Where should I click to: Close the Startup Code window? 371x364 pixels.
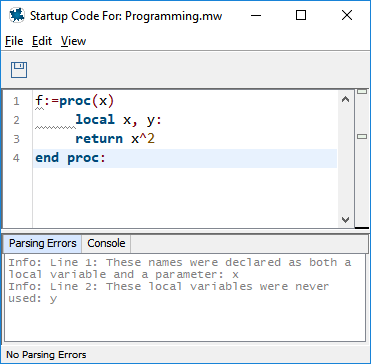pyautogui.click(x=347, y=15)
